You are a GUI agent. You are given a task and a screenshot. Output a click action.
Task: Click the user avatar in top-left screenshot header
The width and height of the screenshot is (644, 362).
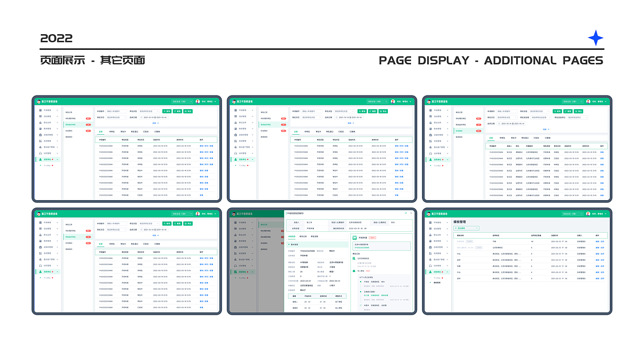pos(198,102)
